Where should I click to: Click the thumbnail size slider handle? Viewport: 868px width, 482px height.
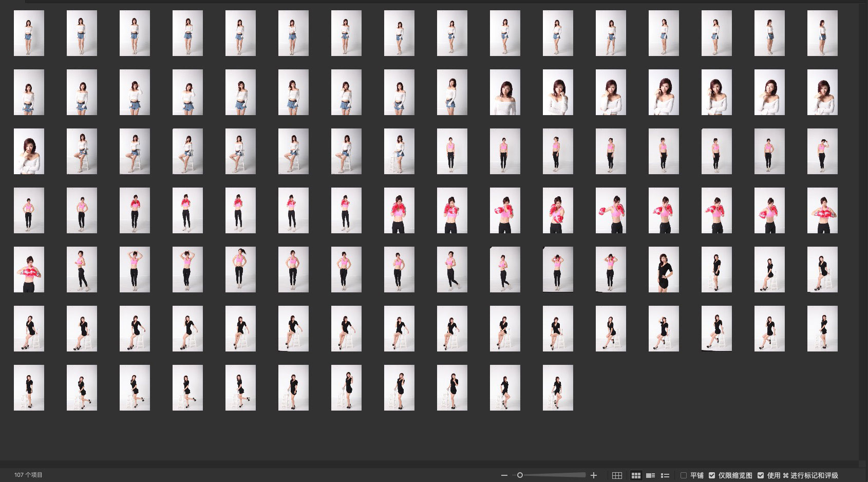[x=520, y=475]
